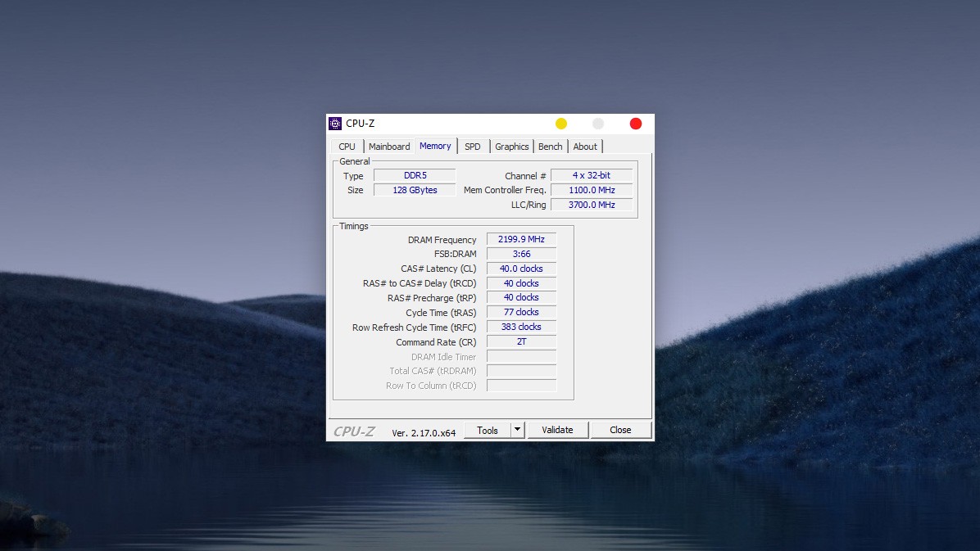Click the CAS# Latency value 40.0 clocks
The height and width of the screenshot is (551, 980).
(521, 269)
